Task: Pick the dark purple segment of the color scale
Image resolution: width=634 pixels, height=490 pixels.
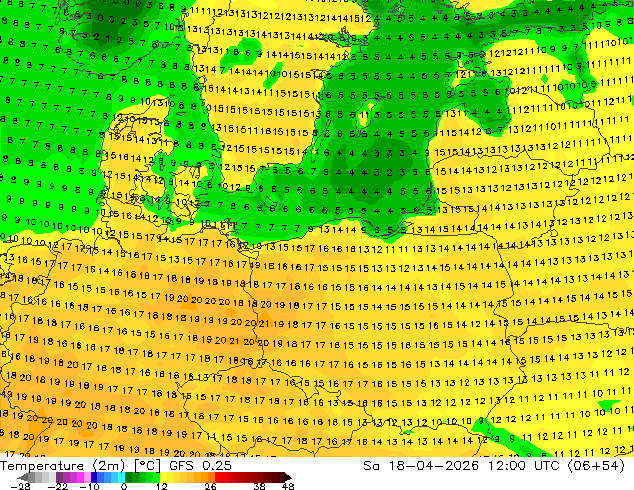Action: (x=59, y=477)
